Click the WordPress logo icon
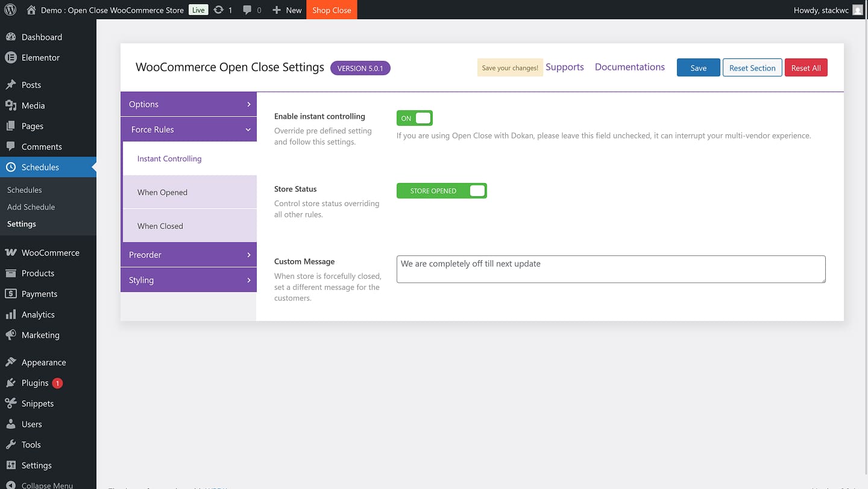868x489 pixels. click(x=10, y=10)
